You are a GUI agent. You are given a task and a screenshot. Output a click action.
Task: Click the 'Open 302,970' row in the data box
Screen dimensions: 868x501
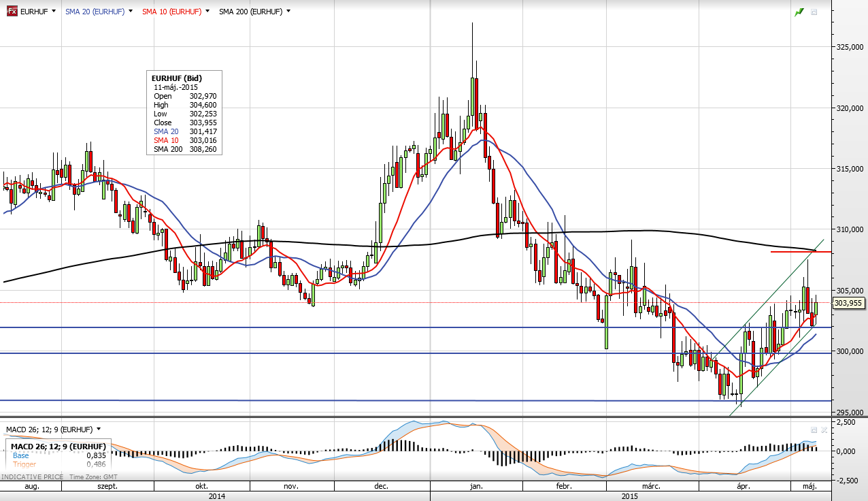click(x=184, y=97)
